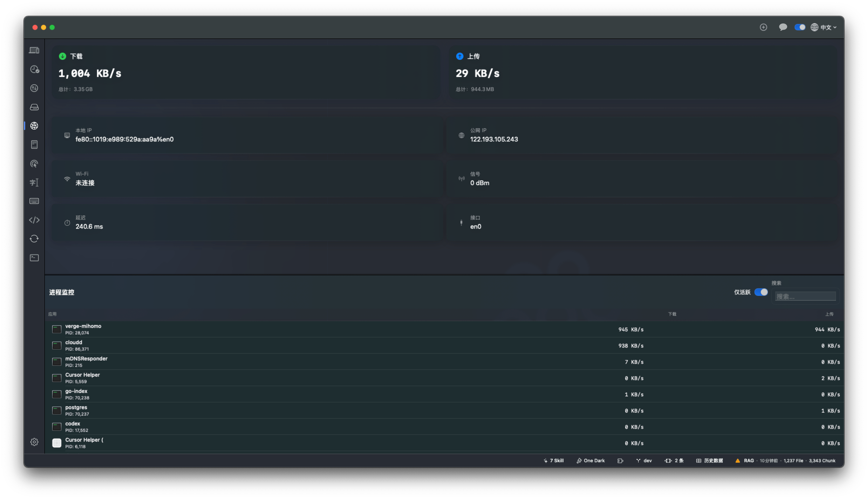This screenshot has width=868, height=499.
Task: Toggle the blue switch in title bar
Action: coord(800,27)
